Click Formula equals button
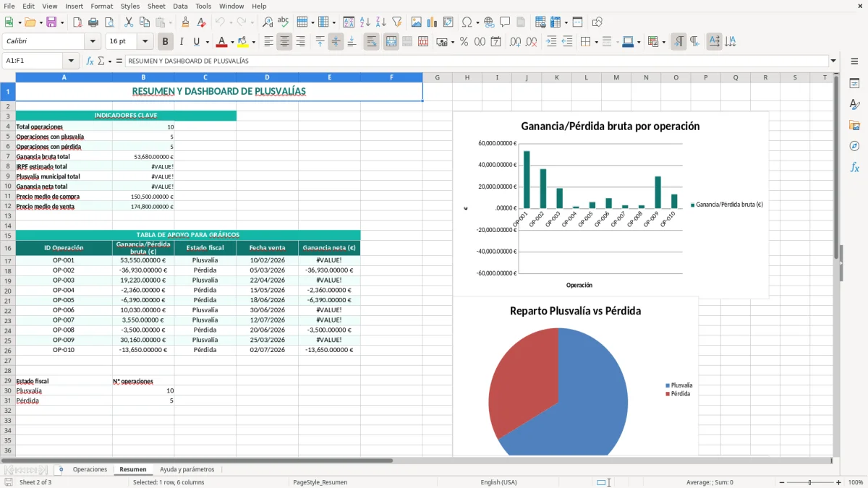The height and width of the screenshot is (488, 868). point(119,61)
